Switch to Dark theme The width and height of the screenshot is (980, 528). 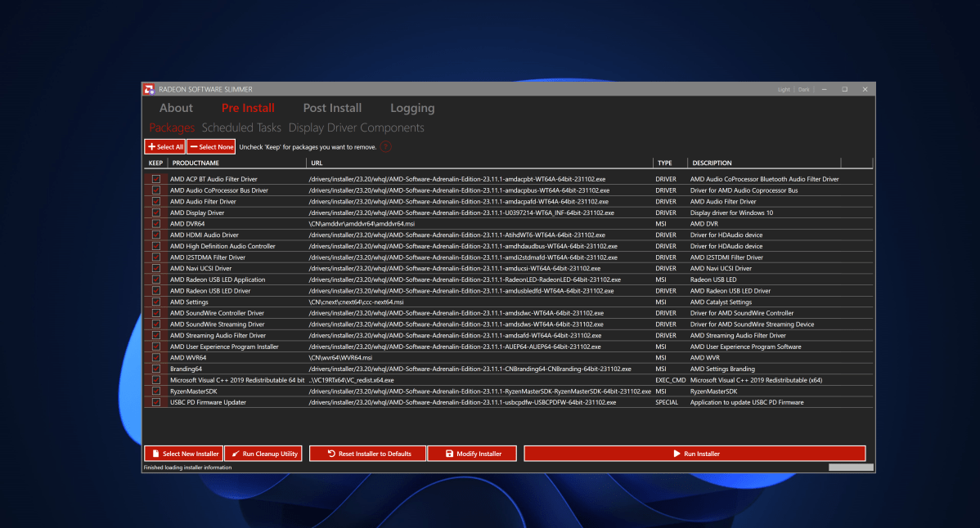804,89
